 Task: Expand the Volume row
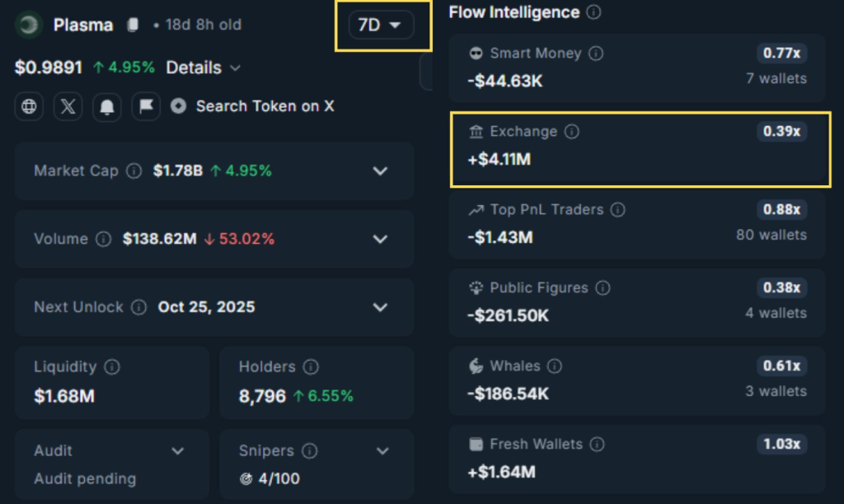tap(380, 240)
